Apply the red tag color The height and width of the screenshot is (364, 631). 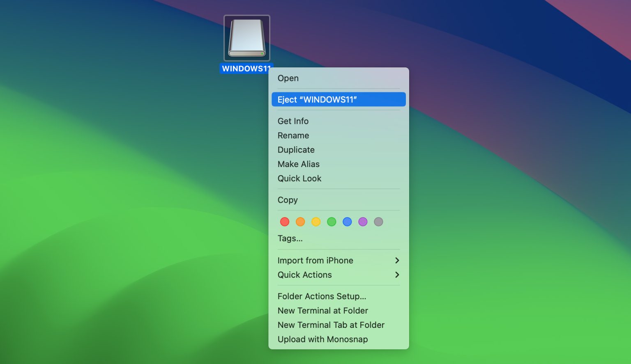click(285, 222)
